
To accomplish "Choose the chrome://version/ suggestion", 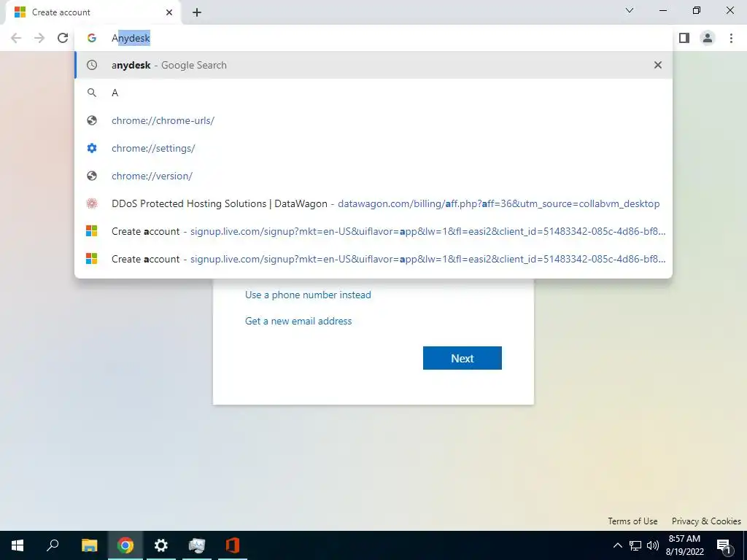I will click(373, 176).
